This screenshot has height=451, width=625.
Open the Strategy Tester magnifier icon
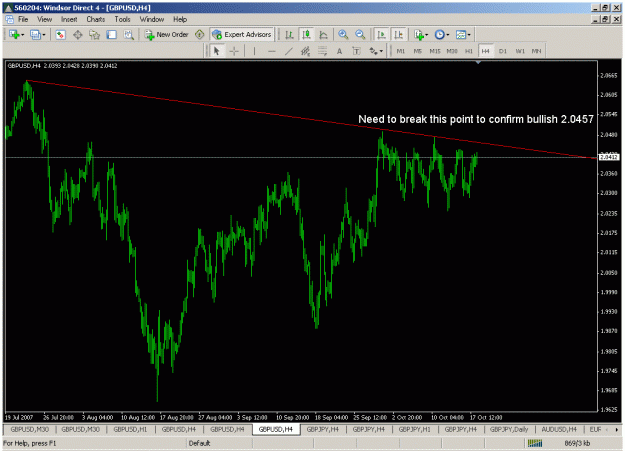coord(128,35)
